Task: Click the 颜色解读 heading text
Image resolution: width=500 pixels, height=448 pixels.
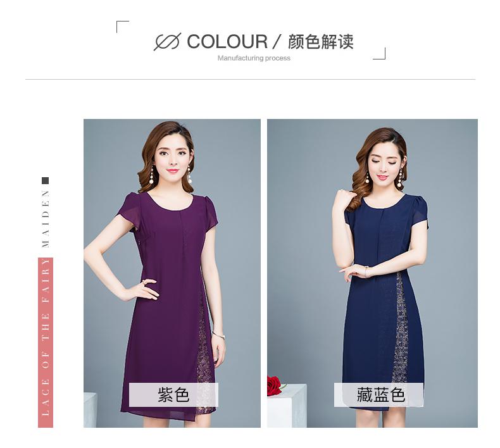Action: (x=321, y=42)
